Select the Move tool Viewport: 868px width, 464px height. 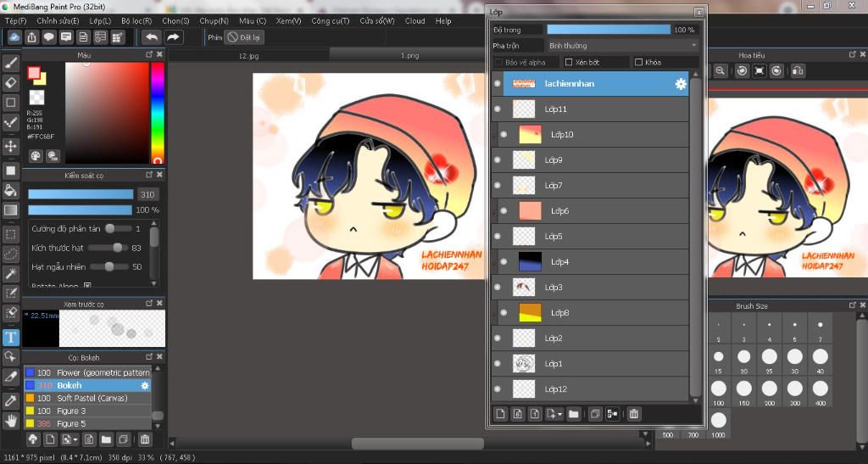coord(10,146)
